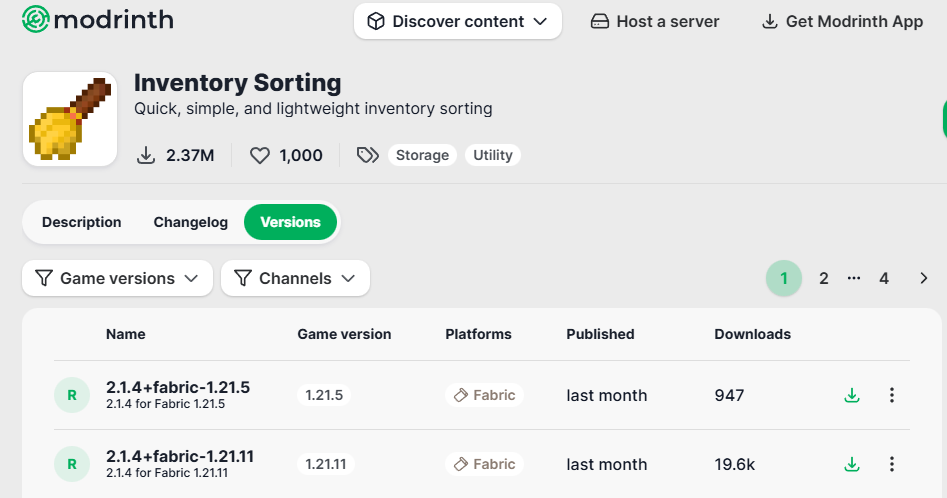Click the Storage category tag
The height and width of the screenshot is (498, 947).
pyautogui.click(x=422, y=155)
